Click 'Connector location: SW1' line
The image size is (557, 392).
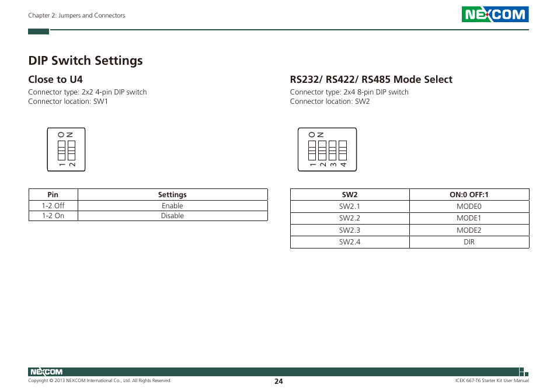[68, 101]
